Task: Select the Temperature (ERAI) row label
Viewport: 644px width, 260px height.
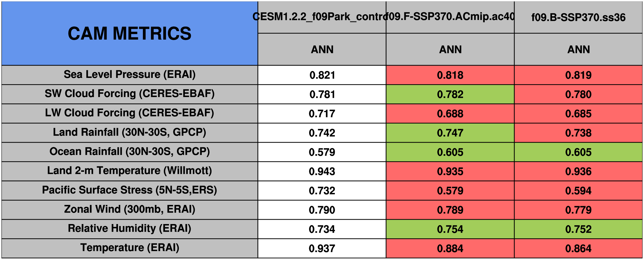Action: [x=129, y=248]
